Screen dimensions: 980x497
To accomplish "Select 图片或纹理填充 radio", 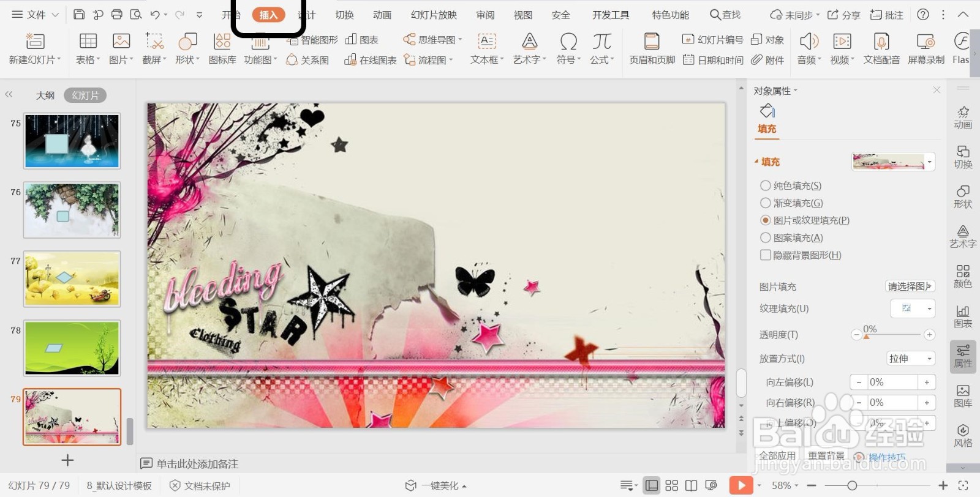I will (765, 220).
